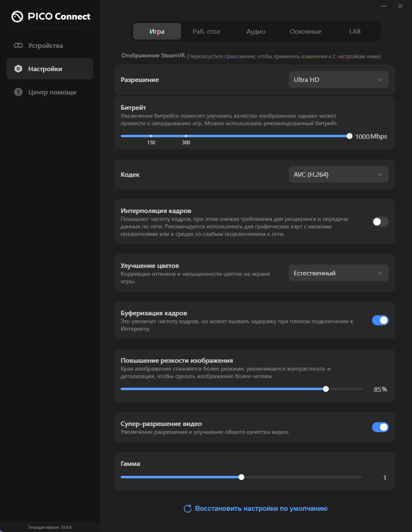Open the Естественный color dropdown

point(338,273)
